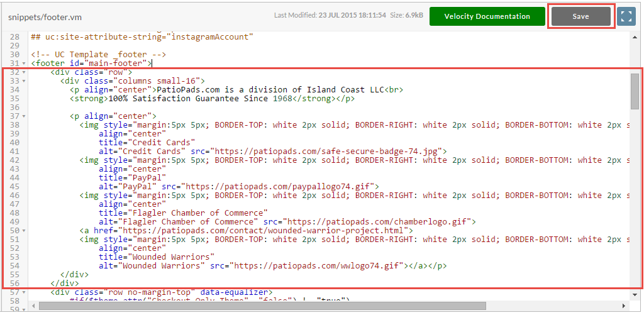Viewport: 644px width, 315px height.
Task: Collapse the code fold at line 32
Action: click(24, 72)
